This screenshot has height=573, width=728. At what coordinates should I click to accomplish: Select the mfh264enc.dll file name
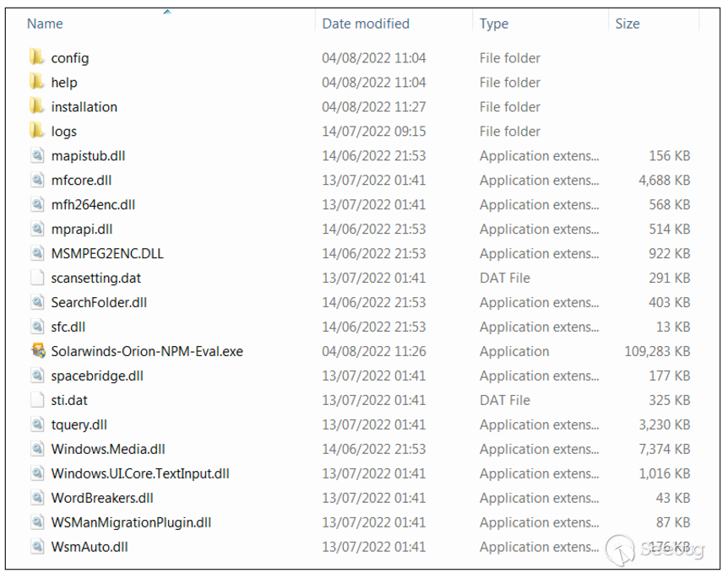(93, 204)
